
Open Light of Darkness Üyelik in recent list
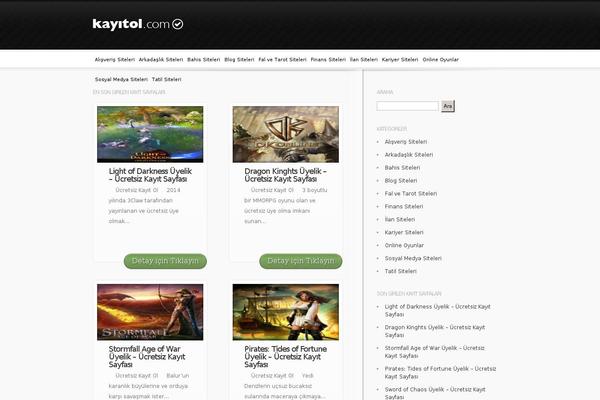click(x=438, y=310)
